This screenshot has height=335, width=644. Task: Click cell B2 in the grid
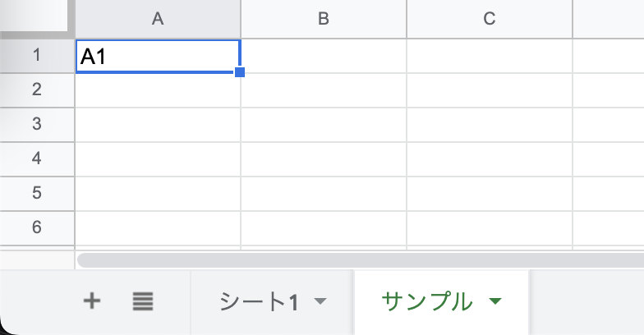tap(324, 90)
